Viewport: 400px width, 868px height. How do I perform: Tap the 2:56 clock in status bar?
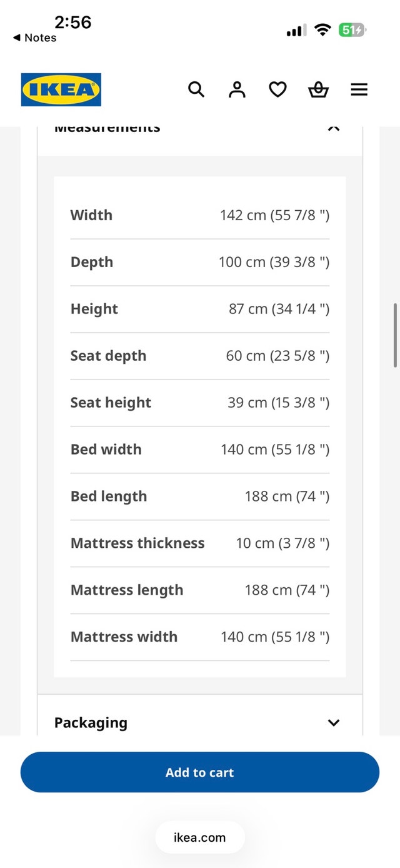pos(72,22)
